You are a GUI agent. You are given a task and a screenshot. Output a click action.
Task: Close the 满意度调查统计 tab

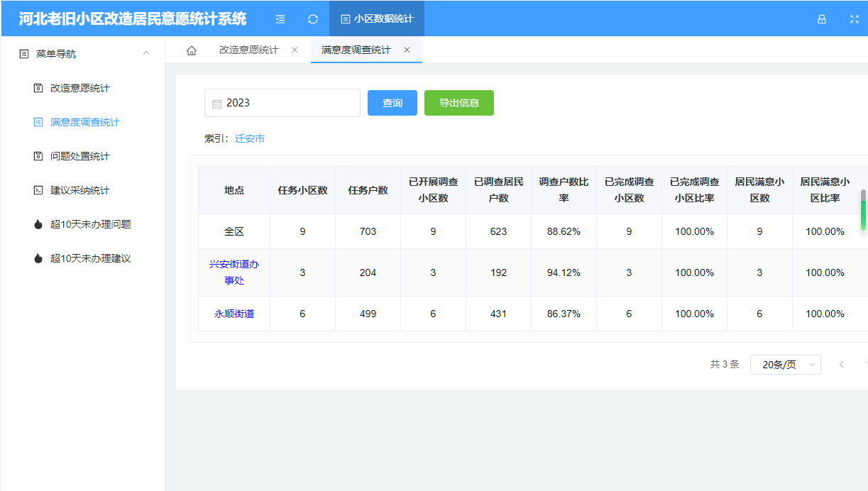pyautogui.click(x=407, y=50)
